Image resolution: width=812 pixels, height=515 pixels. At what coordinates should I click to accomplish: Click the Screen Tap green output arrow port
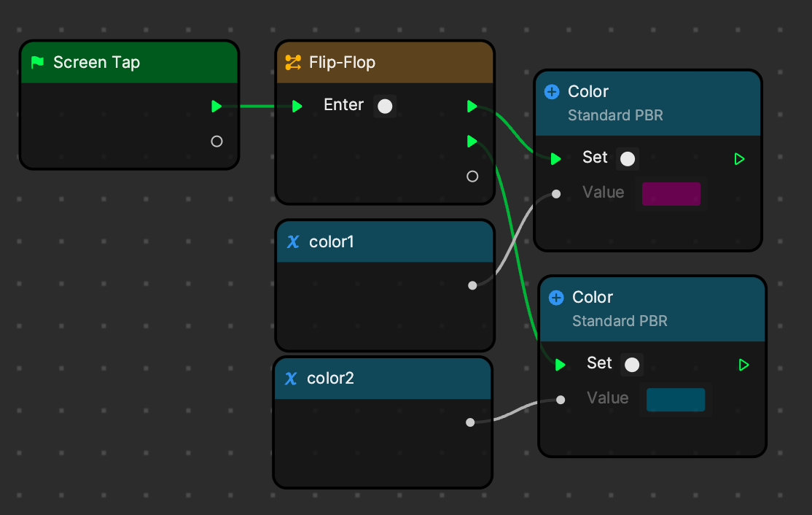(x=216, y=107)
